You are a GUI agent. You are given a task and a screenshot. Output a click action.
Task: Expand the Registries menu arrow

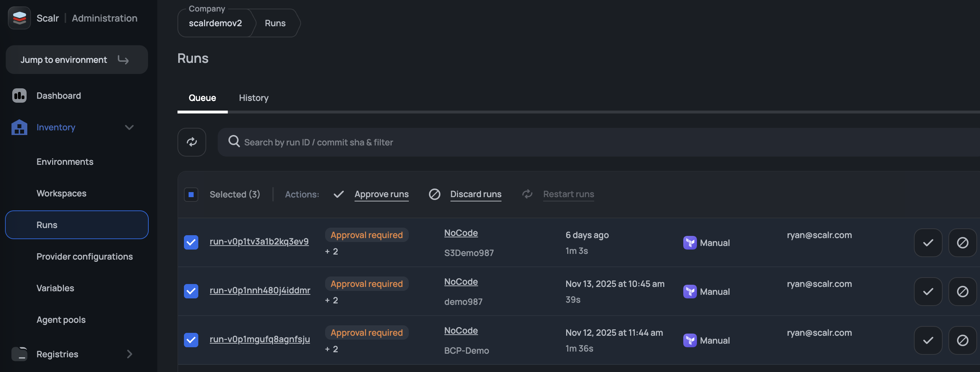pos(129,354)
